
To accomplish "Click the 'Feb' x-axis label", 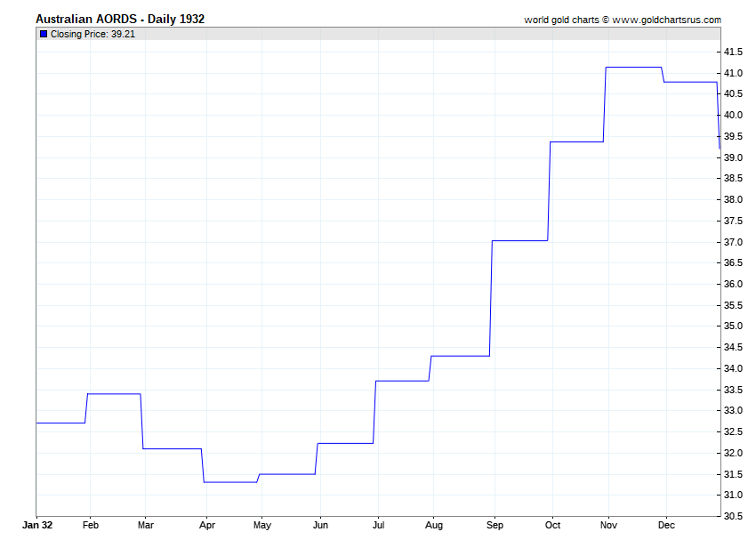I will [x=90, y=525].
